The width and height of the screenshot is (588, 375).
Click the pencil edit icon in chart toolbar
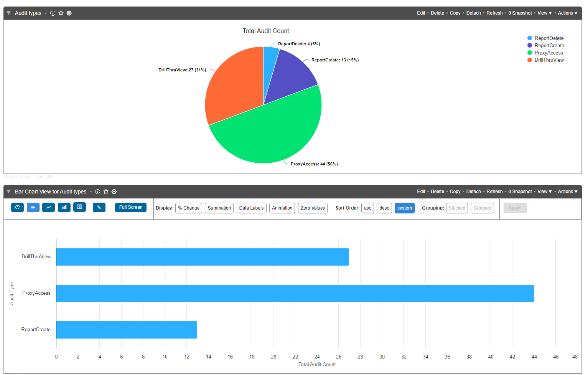coord(99,207)
